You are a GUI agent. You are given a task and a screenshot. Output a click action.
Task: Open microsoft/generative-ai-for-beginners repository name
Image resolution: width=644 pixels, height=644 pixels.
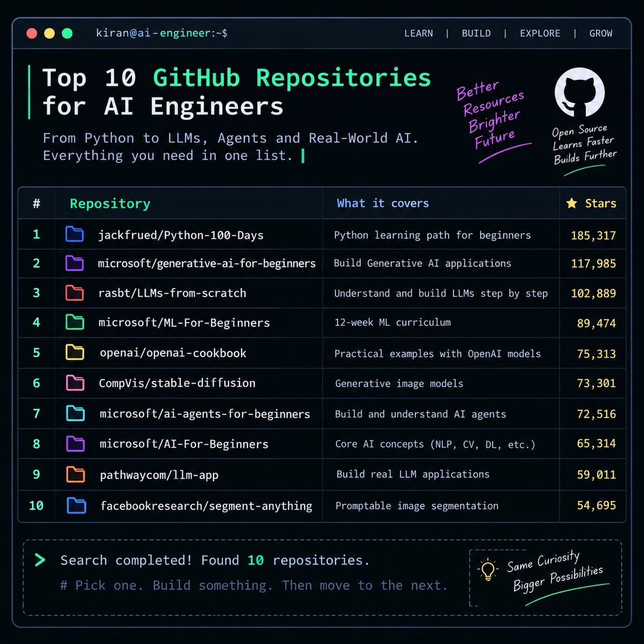click(207, 264)
